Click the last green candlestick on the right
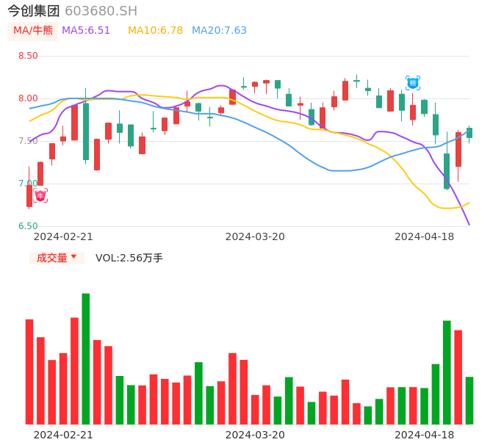Image resolution: width=504 pixels, height=445 pixels. pos(469,133)
